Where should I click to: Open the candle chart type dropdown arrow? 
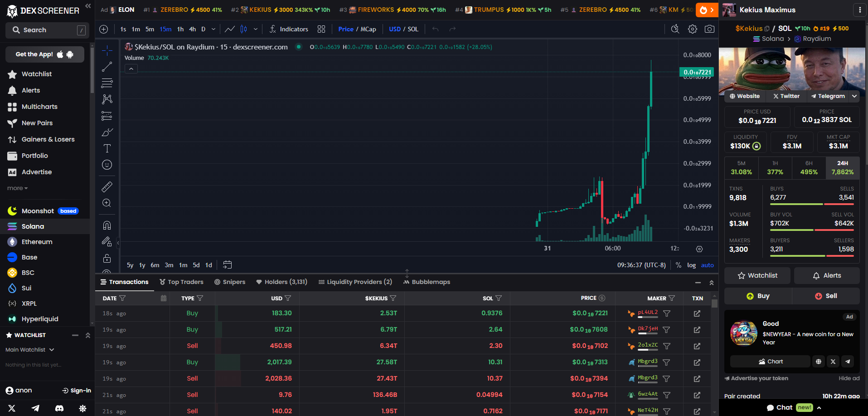(x=256, y=29)
